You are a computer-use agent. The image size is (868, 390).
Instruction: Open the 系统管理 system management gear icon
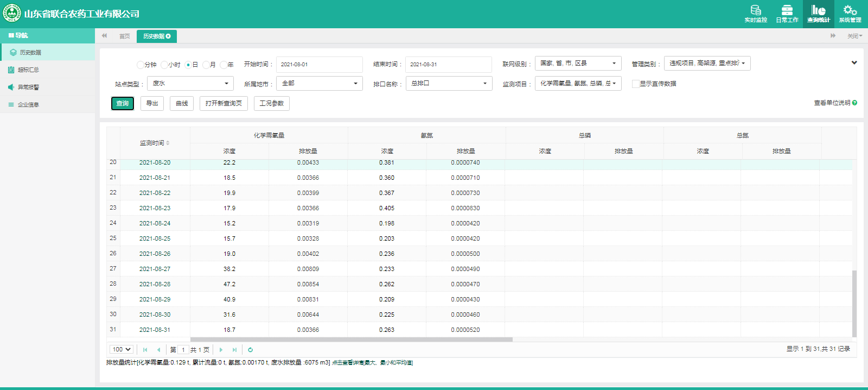850,13
